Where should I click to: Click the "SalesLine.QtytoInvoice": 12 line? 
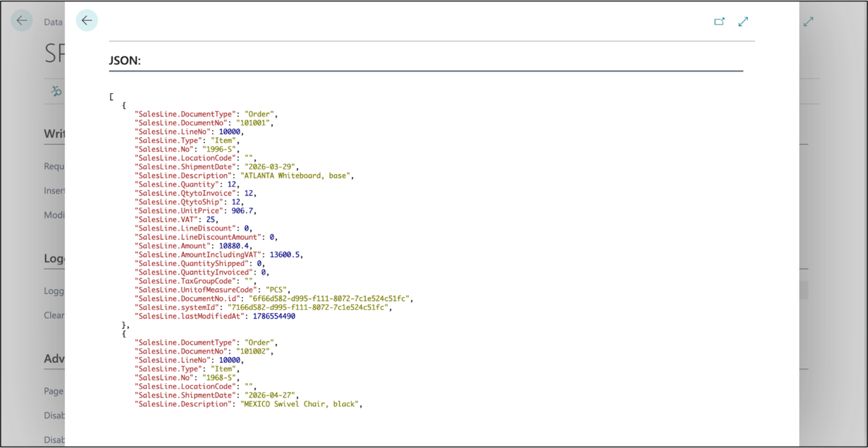coord(195,193)
